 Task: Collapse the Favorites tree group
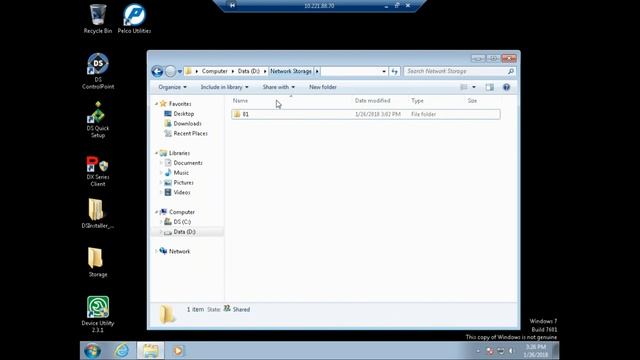click(x=156, y=104)
